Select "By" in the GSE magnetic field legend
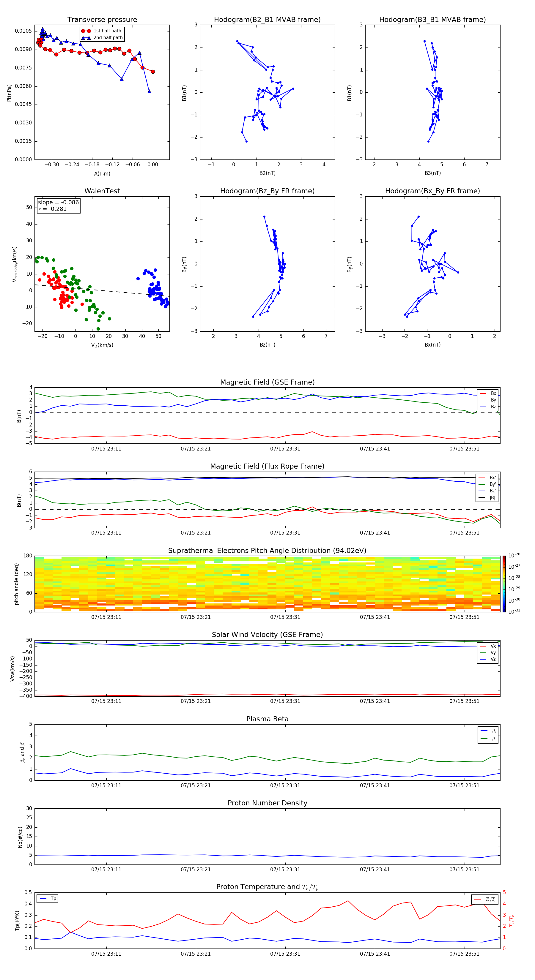The width and height of the screenshot is (535, 980). coord(488,400)
